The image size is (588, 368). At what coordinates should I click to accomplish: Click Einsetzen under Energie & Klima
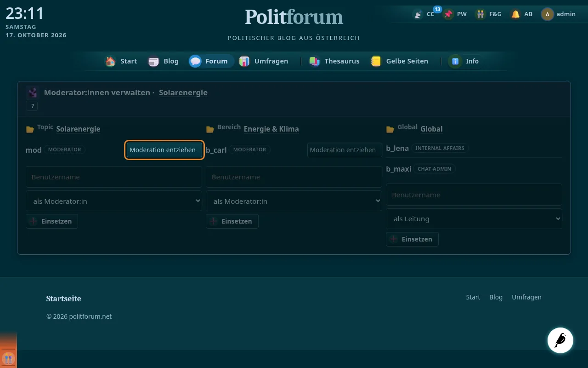coord(232,221)
